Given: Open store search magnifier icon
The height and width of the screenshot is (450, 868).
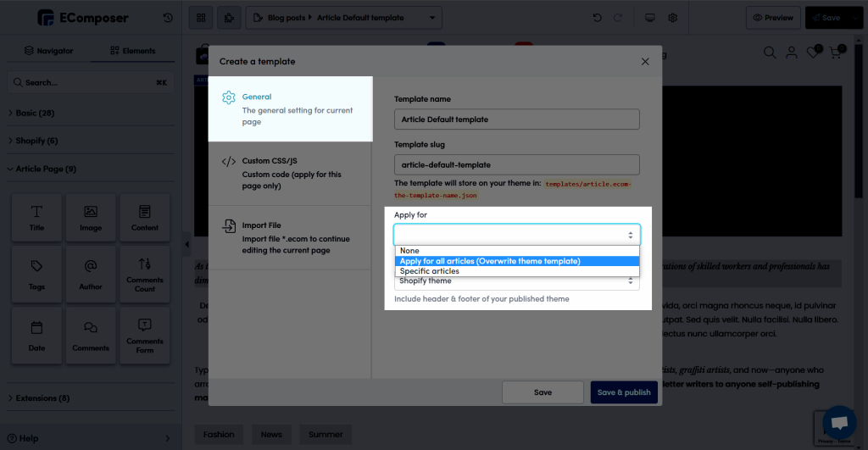Looking at the screenshot, I should [x=770, y=53].
